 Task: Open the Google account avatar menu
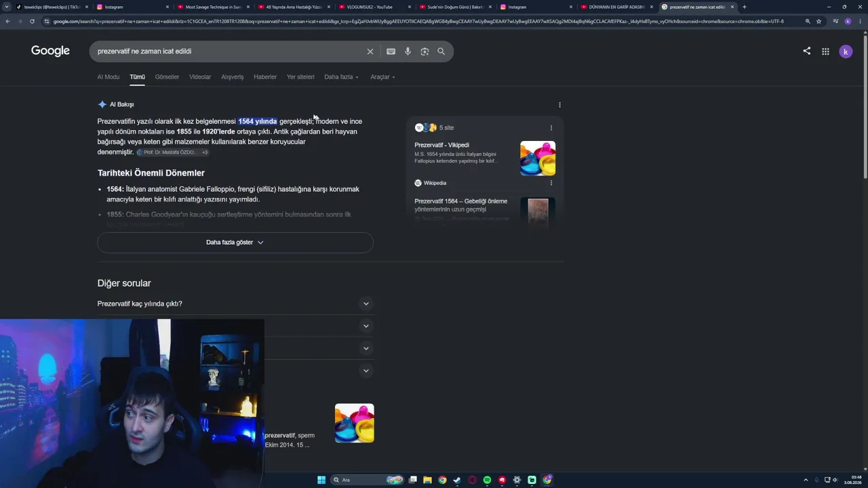pyautogui.click(x=846, y=52)
